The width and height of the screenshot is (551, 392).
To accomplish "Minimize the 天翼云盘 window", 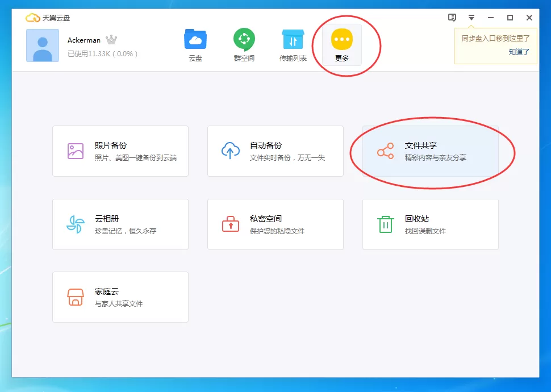I will coord(491,18).
